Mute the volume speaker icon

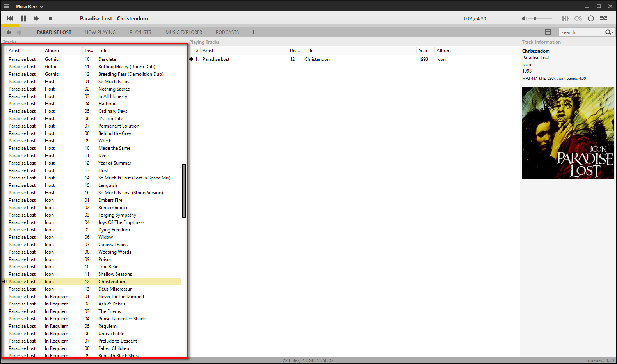[x=525, y=18]
